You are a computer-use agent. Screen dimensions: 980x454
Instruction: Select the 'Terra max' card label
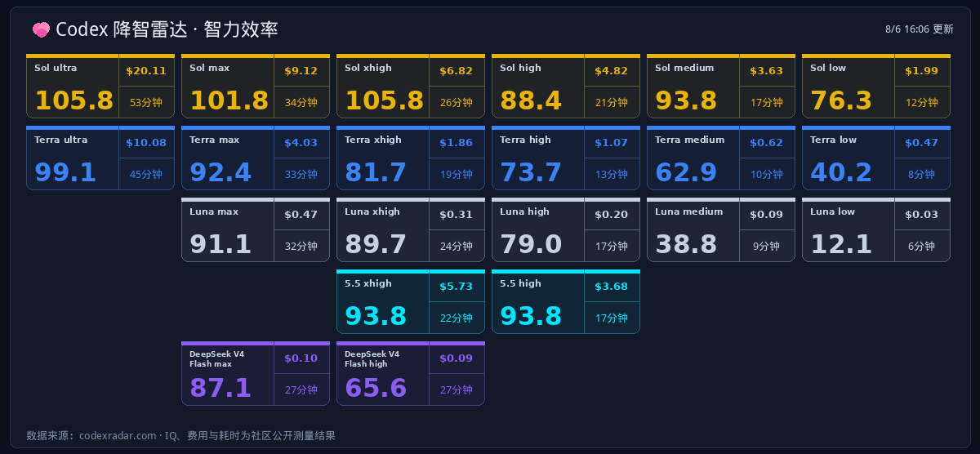click(x=215, y=140)
